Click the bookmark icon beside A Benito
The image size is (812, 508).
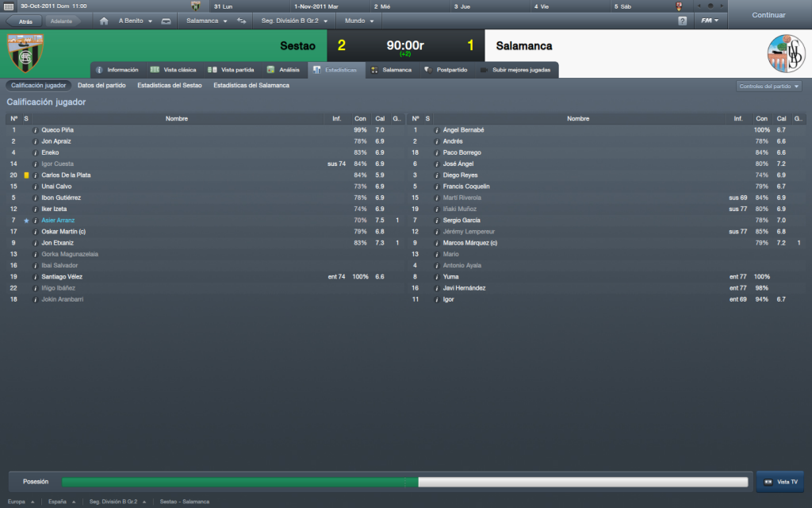pyautogui.click(x=167, y=21)
